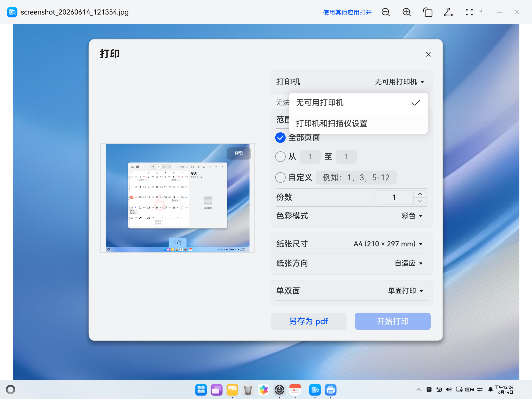Select the 自定义 custom range radio button

click(x=280, y=178)
